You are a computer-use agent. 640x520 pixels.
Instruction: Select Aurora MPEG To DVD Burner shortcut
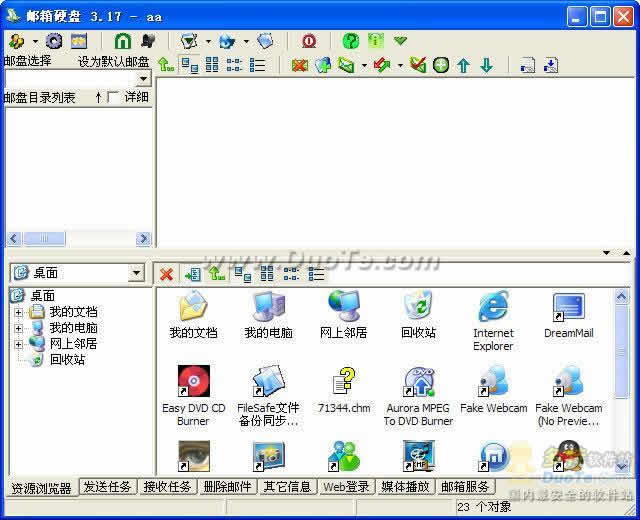pyautogui.click(x=418, y=396)
